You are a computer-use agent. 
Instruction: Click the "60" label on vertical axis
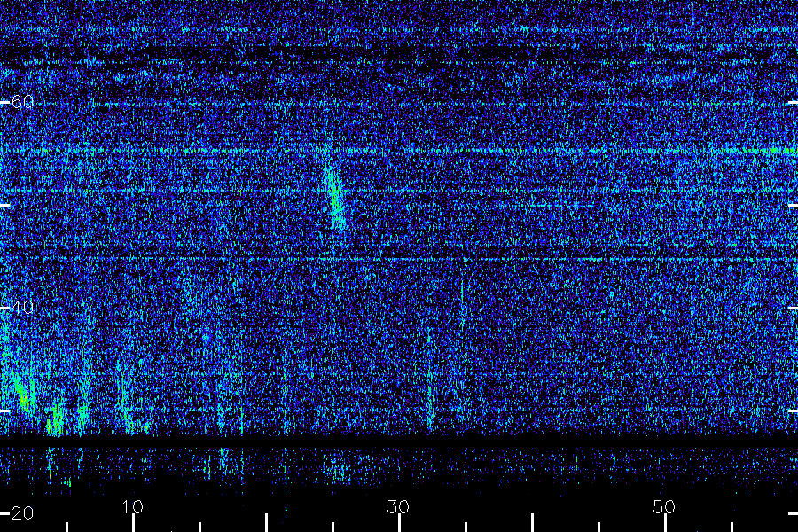click(x=23, y=102)
